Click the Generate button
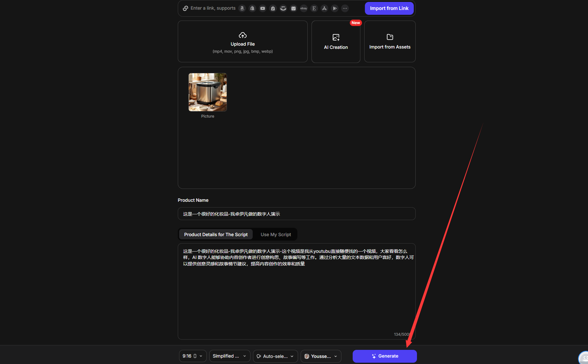Image resolution: width=588 pixels, height=364 pixels. coord(384,356)
